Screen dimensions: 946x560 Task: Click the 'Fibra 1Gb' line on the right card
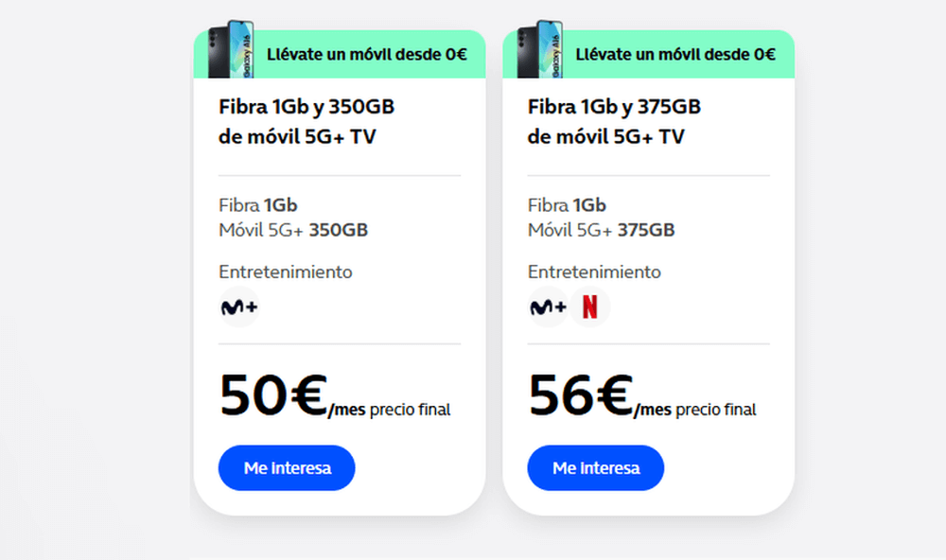568,204
